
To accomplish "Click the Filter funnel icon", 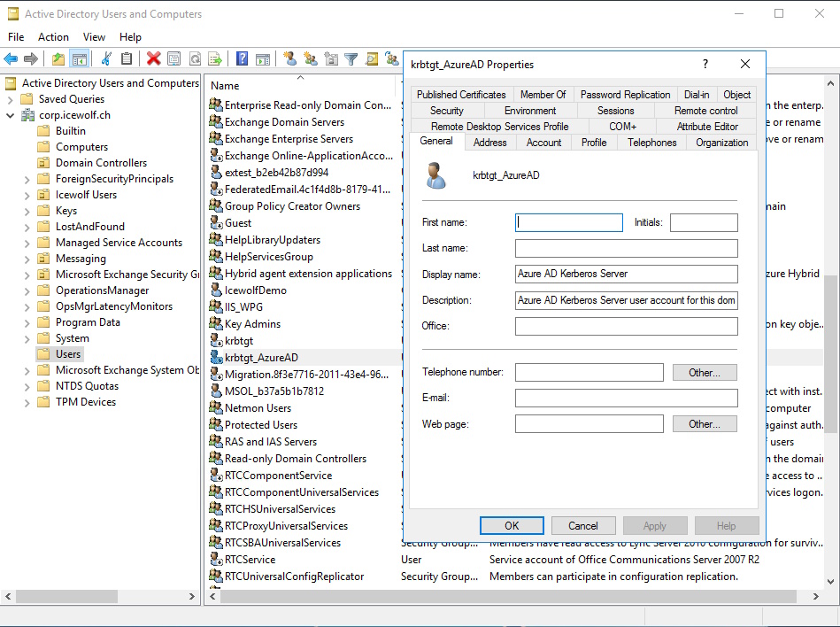I will [x=351, y=58].
